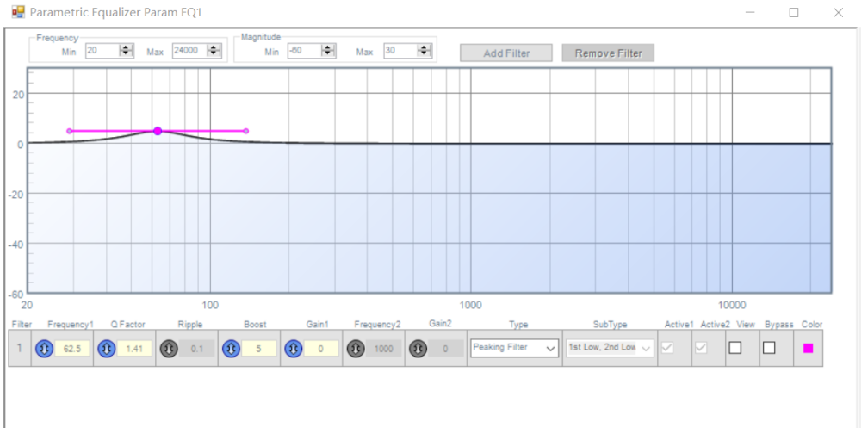The image size is (868, 428).
Task: Click the Magnitude Min field showing -60
Action: (x=305, y=51)
